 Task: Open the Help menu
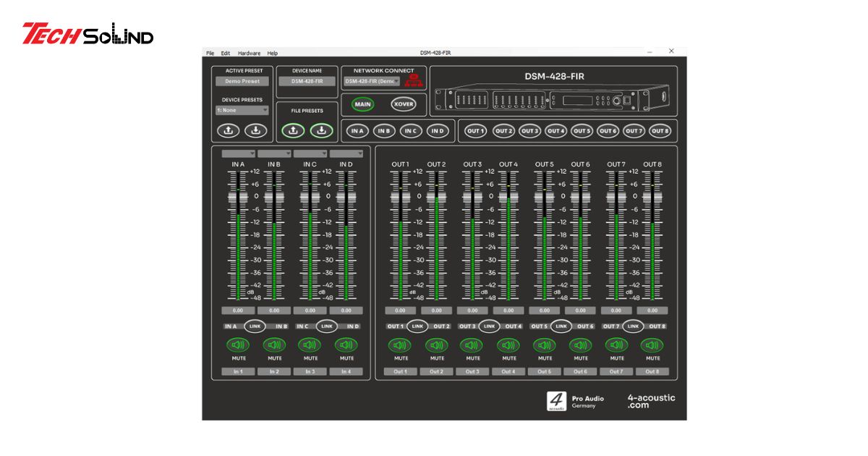[273, 53]
